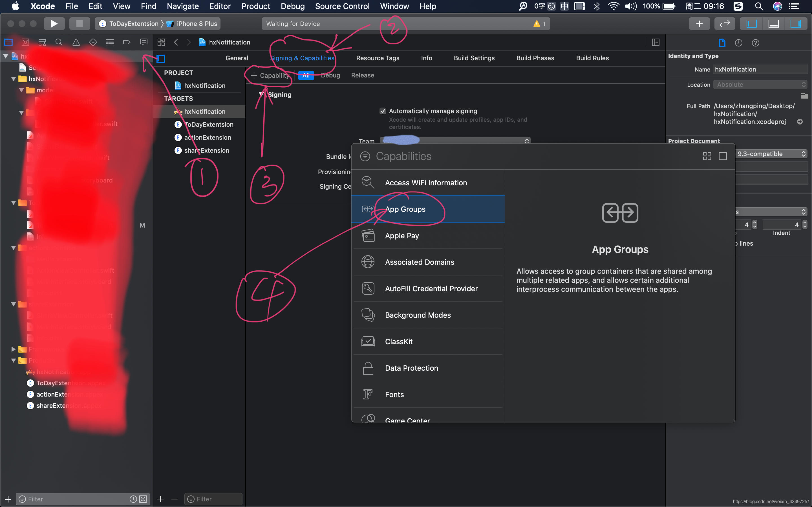Select the Signing & Capabilities tab
Image resolution: width=812 pixels, height=507 pixels.
tap(302, 58)
